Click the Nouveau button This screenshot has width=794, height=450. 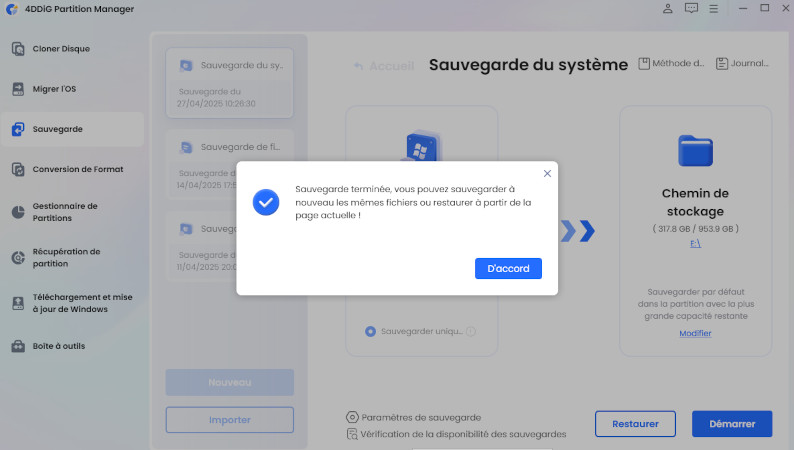[229, 382]
